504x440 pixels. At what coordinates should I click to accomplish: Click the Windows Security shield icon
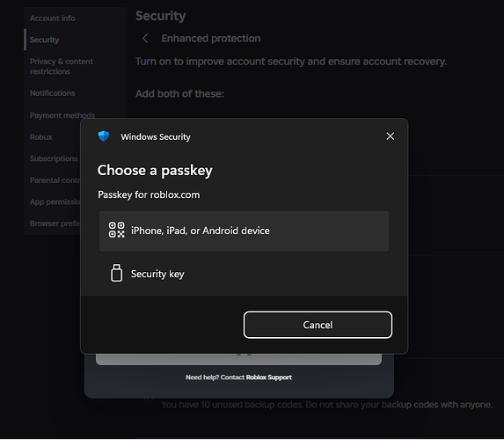pyautogui.click(x=104, y=136)
